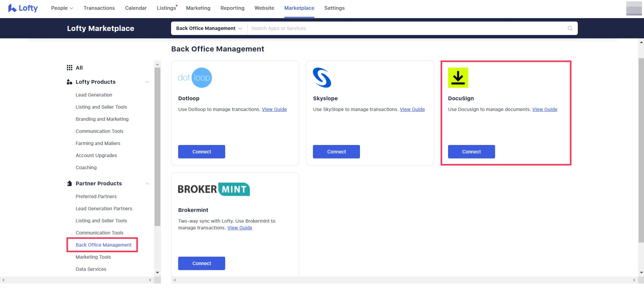This screenshot has width=644, height=288.
Task: Select the All grid icon in sidebar
Action: [x=70, y=68]
